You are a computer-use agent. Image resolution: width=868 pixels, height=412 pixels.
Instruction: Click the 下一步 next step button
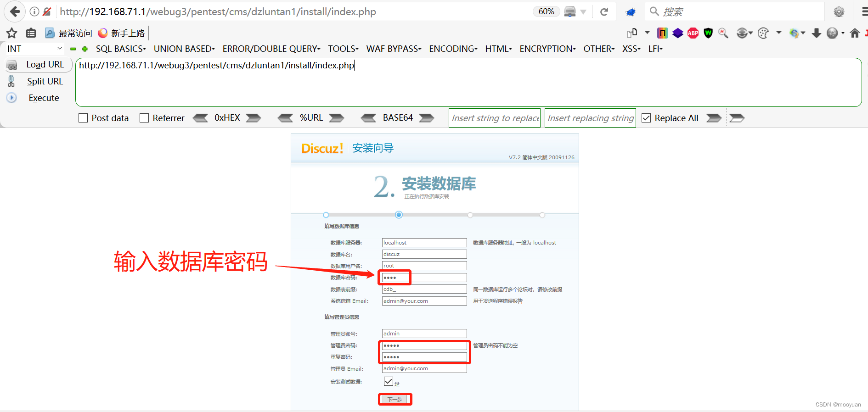click(395, 399)
